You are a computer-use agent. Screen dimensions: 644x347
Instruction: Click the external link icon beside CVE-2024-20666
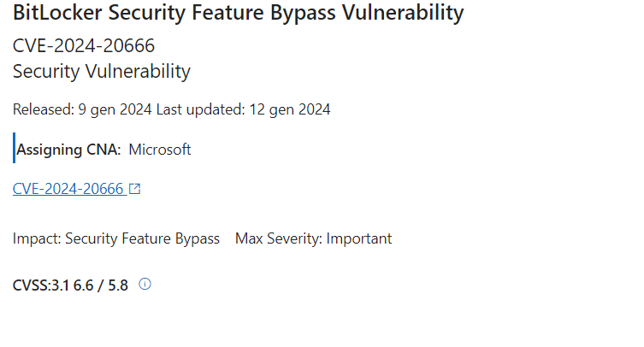pos(135,189)
